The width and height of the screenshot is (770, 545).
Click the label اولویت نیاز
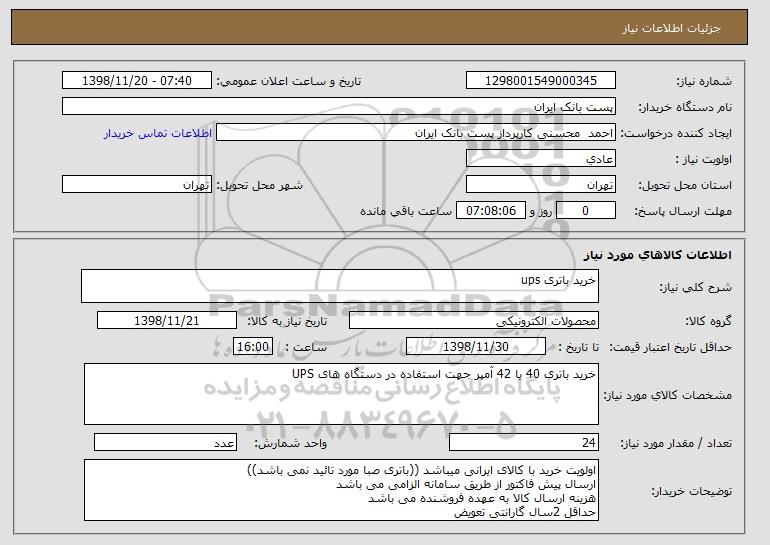coord(704,159)
